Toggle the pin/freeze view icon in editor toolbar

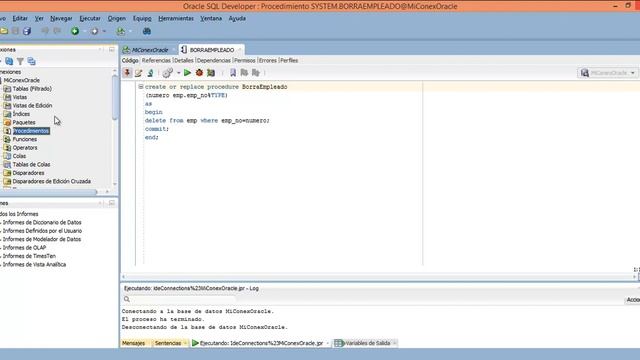127,73
